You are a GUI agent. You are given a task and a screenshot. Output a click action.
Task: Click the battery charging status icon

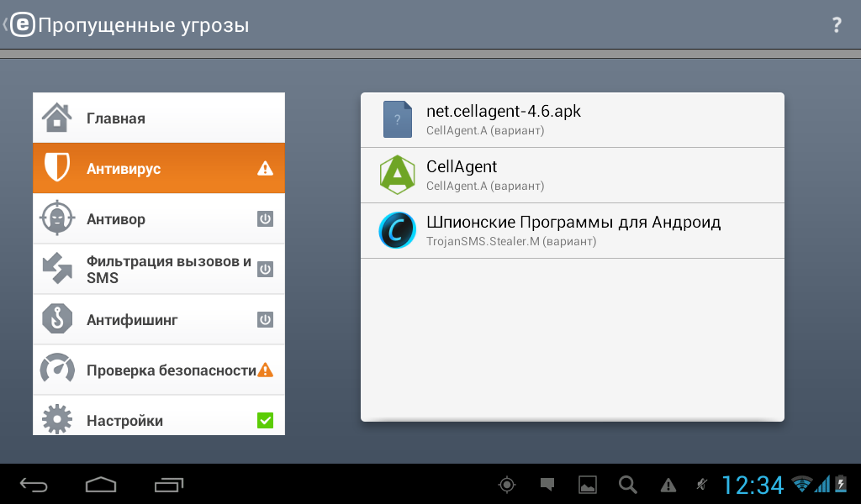(841, 483)
